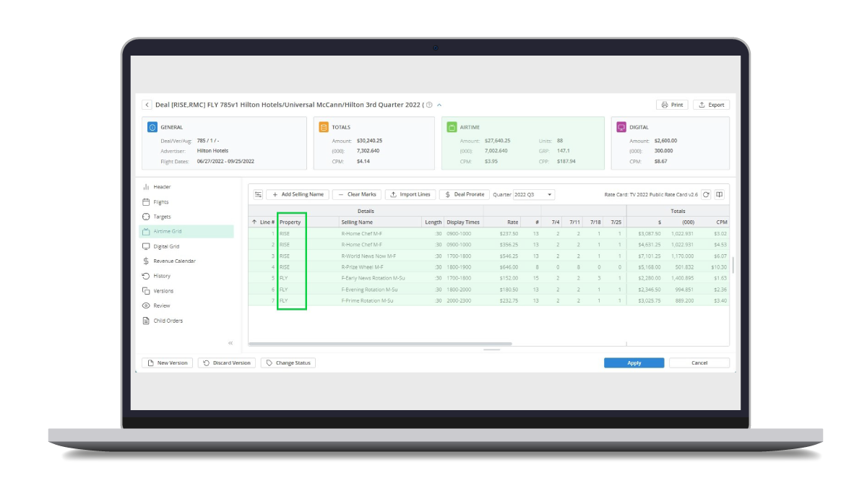Click the Display Times column header
Image resolution: width=867 pixels, height=504 pixels.
(x=463, y=222)
